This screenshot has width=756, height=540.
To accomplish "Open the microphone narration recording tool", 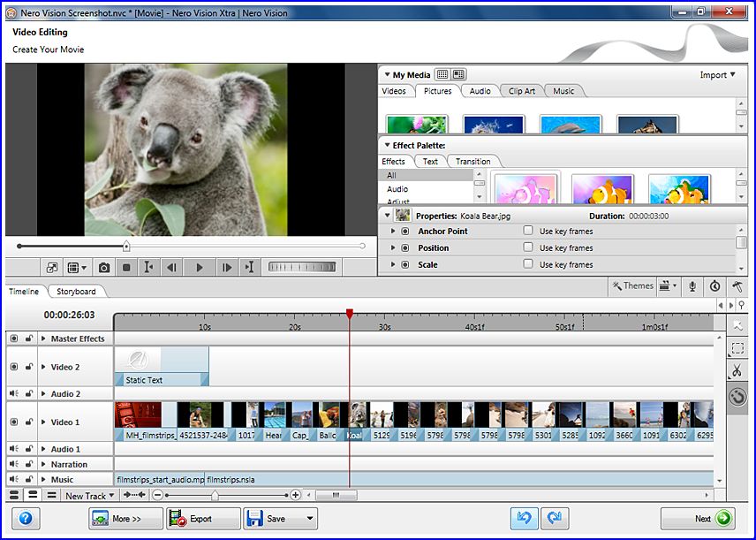I will 693,286.
